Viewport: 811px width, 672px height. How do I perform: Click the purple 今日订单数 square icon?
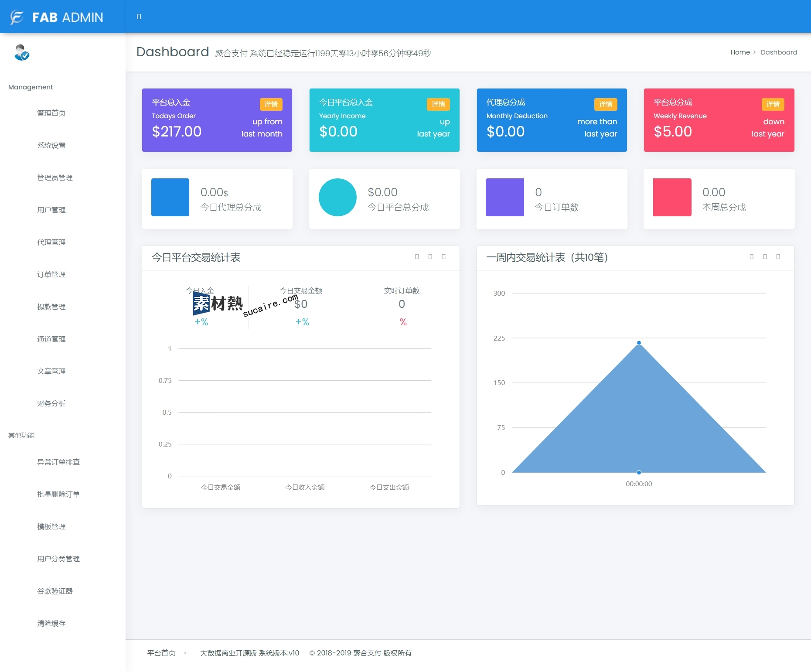504,197
